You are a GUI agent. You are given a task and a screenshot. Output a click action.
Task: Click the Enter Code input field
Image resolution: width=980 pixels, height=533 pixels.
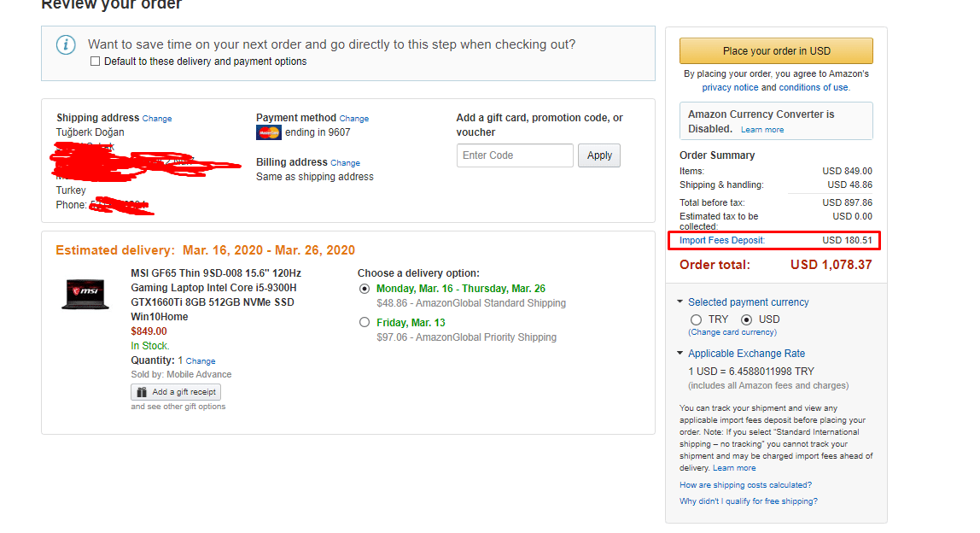coord(515,155)
